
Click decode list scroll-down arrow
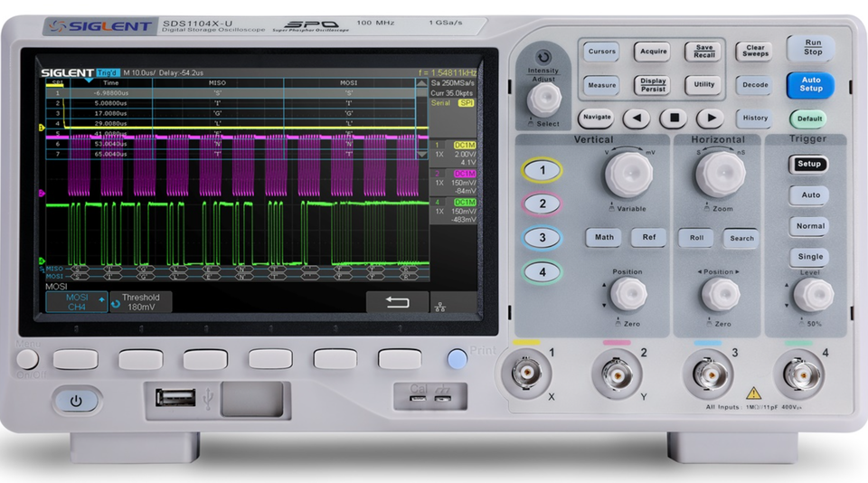point(421,155)
